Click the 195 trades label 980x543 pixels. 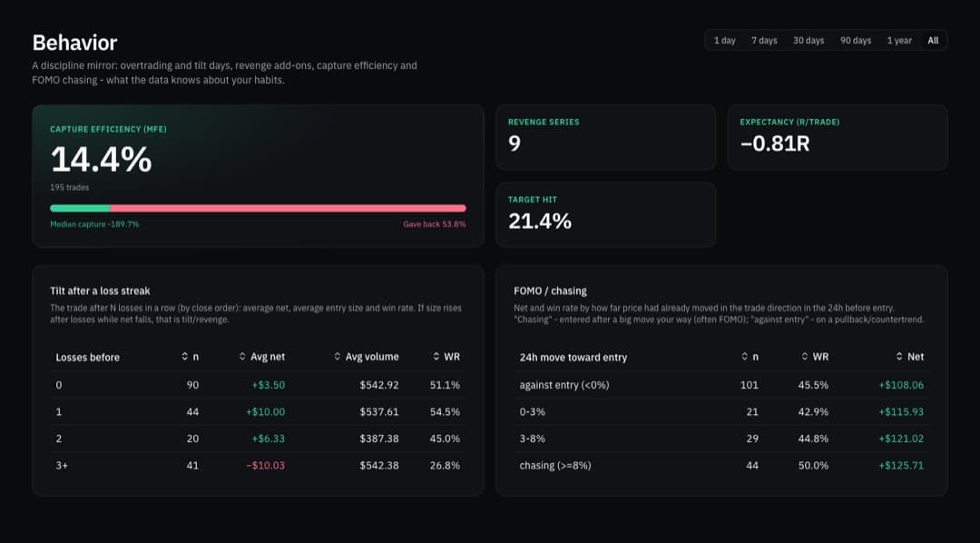(69, 187)
